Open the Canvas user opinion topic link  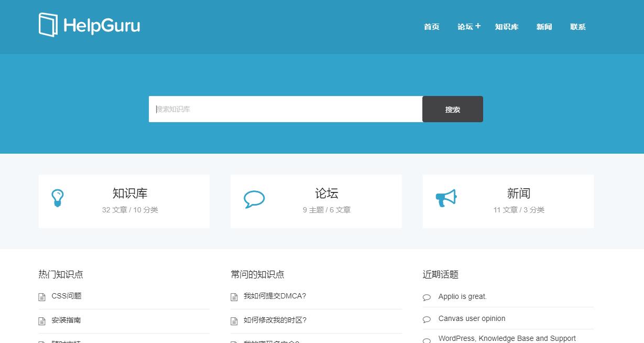point(472,318)
